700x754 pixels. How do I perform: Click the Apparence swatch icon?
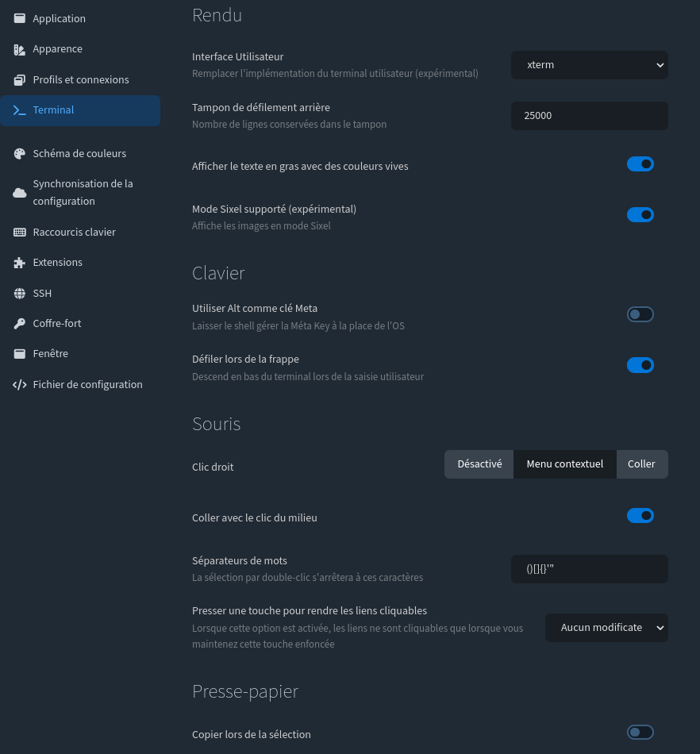click(20, 49)
